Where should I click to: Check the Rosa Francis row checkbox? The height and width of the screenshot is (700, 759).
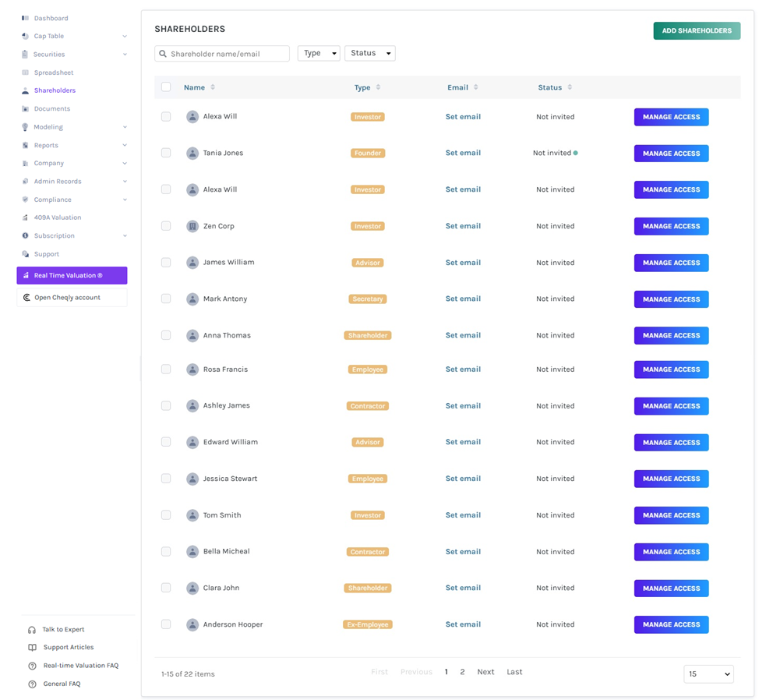click(x=166, y=369)
